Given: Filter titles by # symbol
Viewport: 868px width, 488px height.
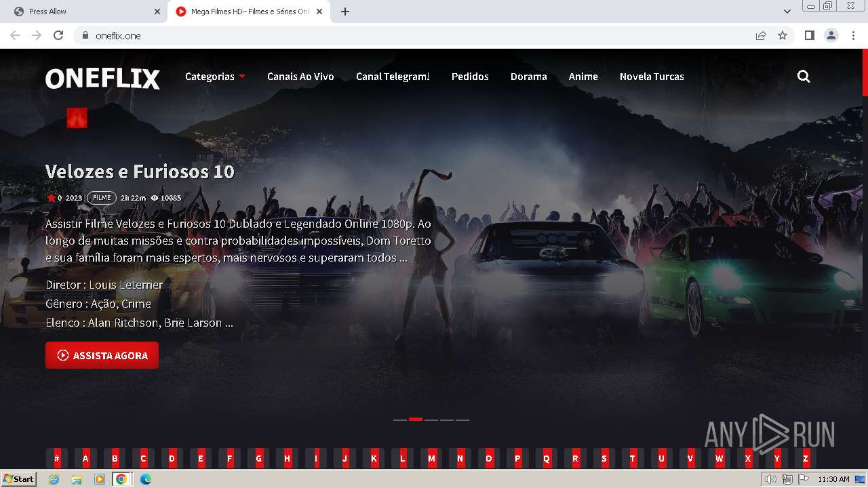Looking at the screenshot, I should [57, 458].
